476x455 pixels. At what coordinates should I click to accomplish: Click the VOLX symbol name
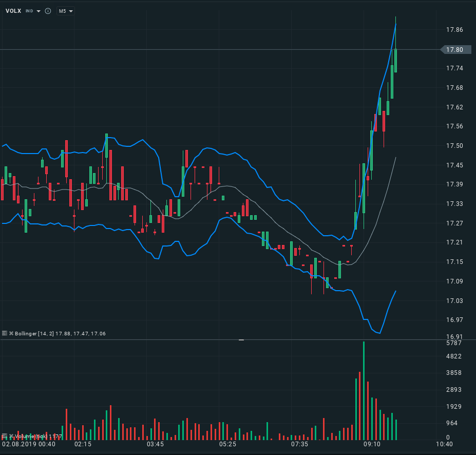click(13, 11)
